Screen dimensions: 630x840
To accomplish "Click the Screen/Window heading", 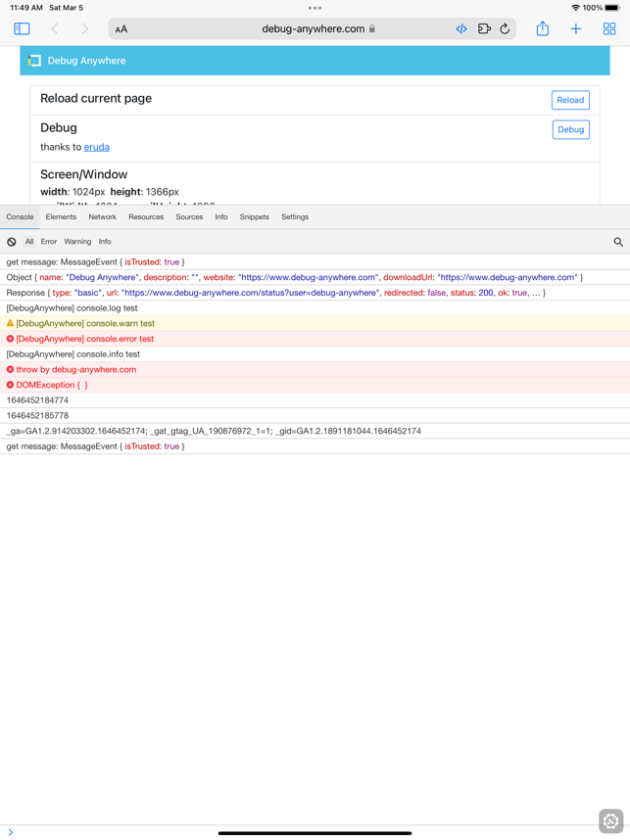I will (x=83, y=174).
